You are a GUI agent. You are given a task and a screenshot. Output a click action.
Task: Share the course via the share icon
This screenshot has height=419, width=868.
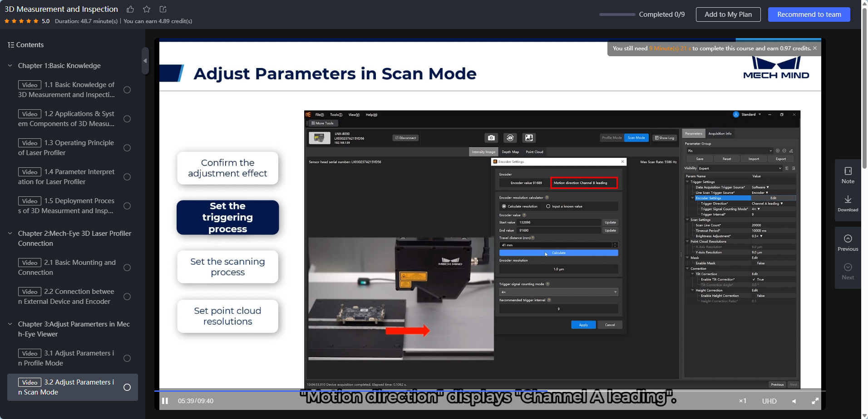(x=163, y=9)
